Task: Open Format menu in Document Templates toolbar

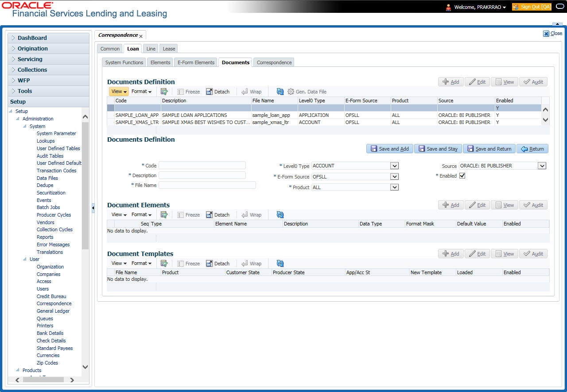Action: click(141, 264)
